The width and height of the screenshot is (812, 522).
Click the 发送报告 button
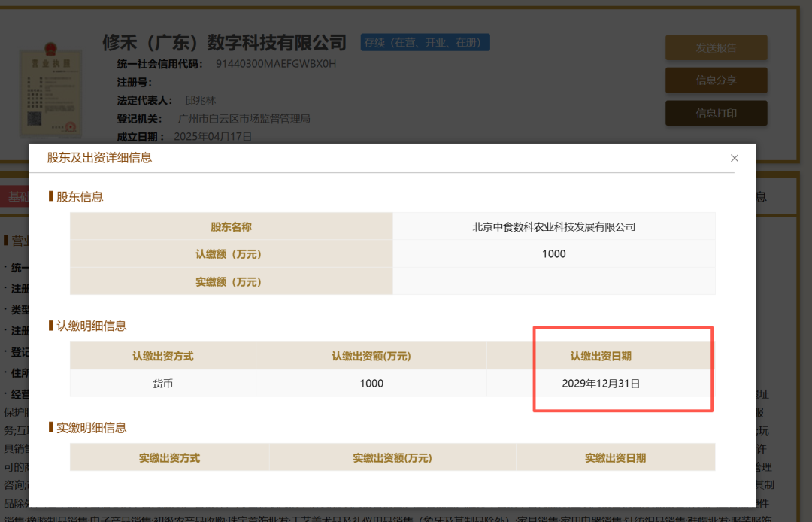[x=716, y=47]
